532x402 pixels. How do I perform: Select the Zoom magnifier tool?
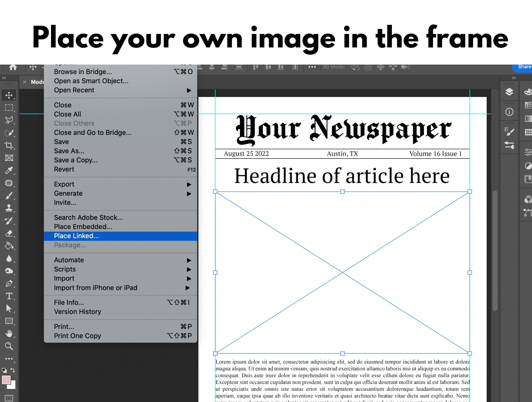(9, 346)
